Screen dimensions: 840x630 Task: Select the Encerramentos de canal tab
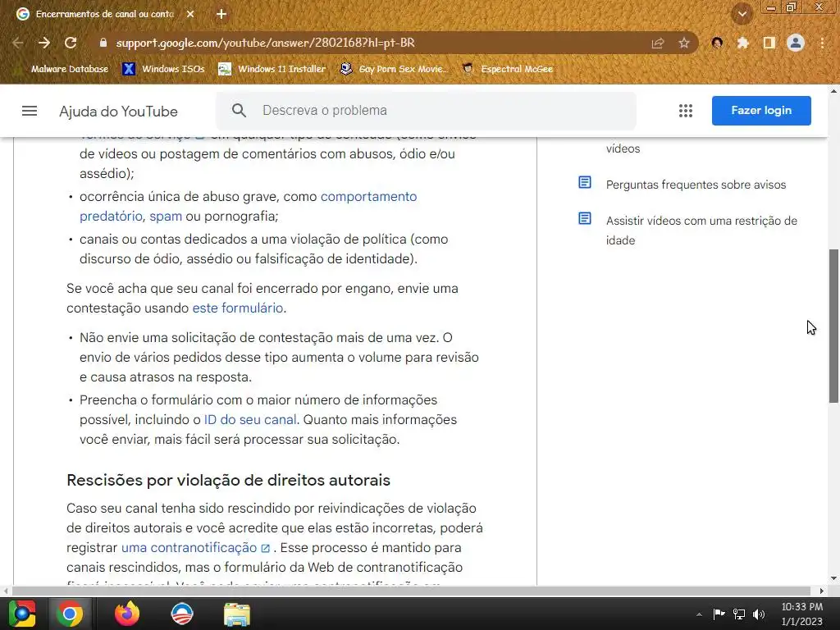click(x=104, y=14)
